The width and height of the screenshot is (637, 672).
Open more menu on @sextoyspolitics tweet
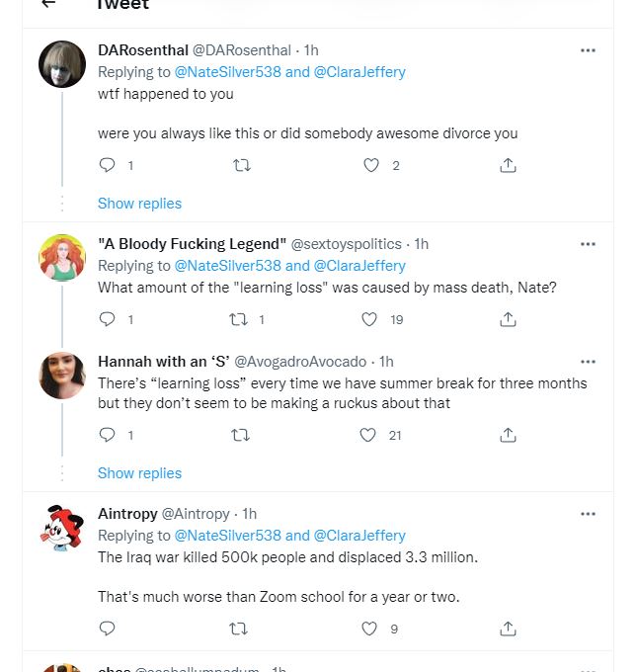588,244
